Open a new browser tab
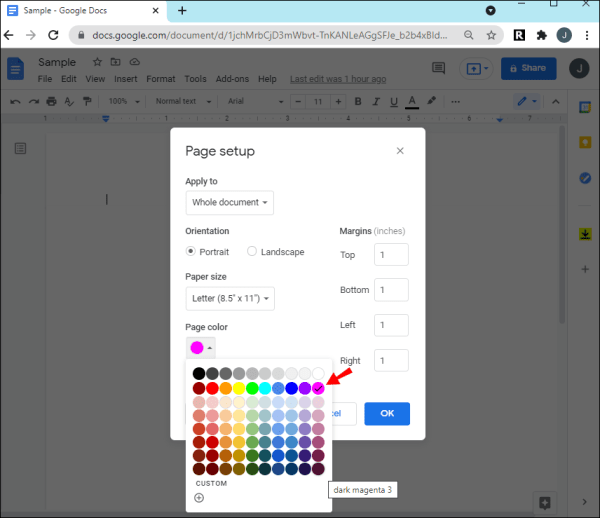The height and width of the screenshot is (518, 600). [x=182, y=11]
